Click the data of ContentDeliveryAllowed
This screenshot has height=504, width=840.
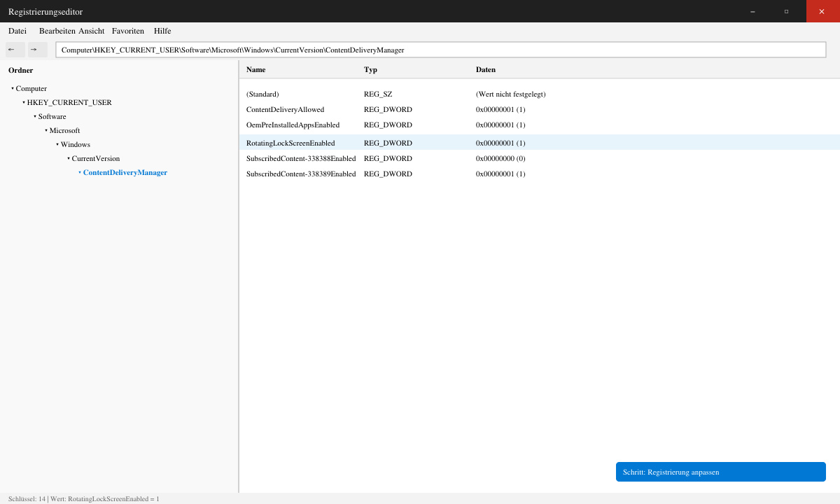point(500,109)
